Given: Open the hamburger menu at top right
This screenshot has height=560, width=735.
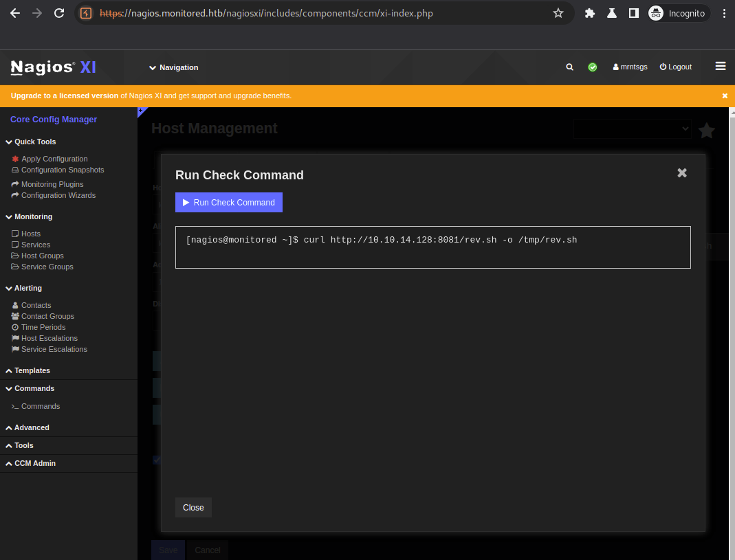Looking at the screenshot, I should [x=720, y=66].
